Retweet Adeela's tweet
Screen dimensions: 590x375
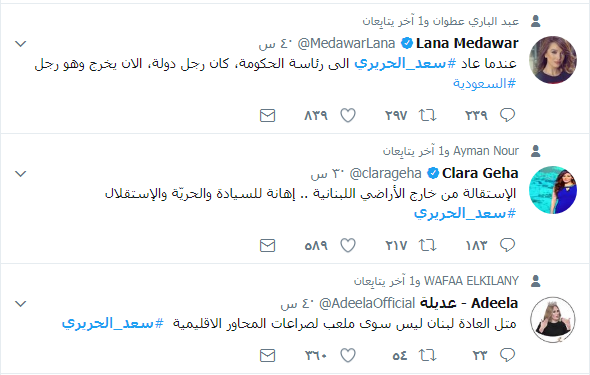tap(427, 355)
